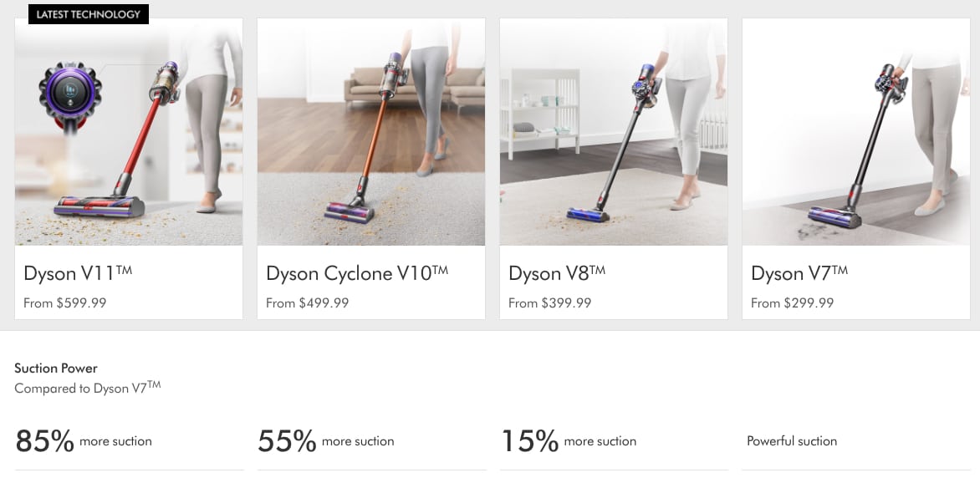
Task: Open the Dyson Cyclone V10 product photo
Action: [370, 132]
